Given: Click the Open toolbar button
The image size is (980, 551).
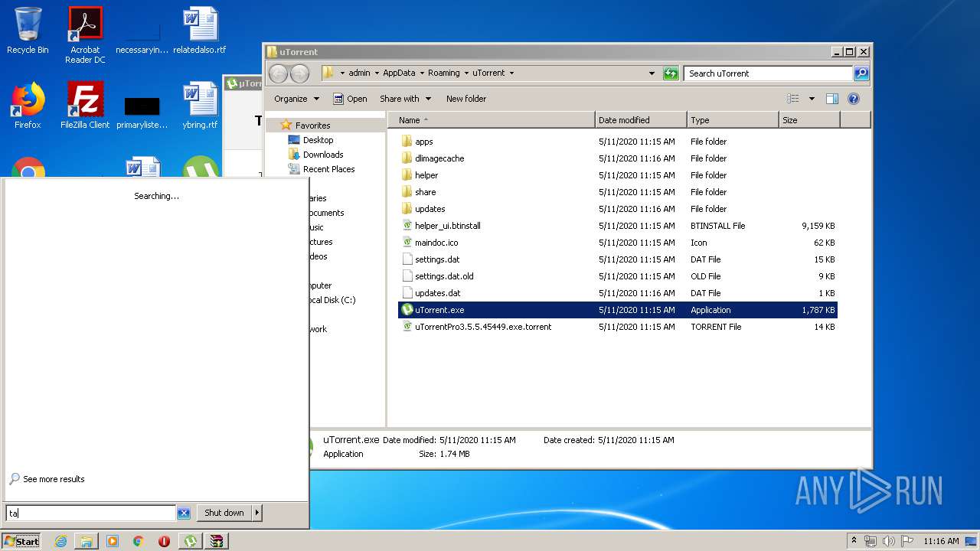Looking at the screenshot, I should point(350,99).
